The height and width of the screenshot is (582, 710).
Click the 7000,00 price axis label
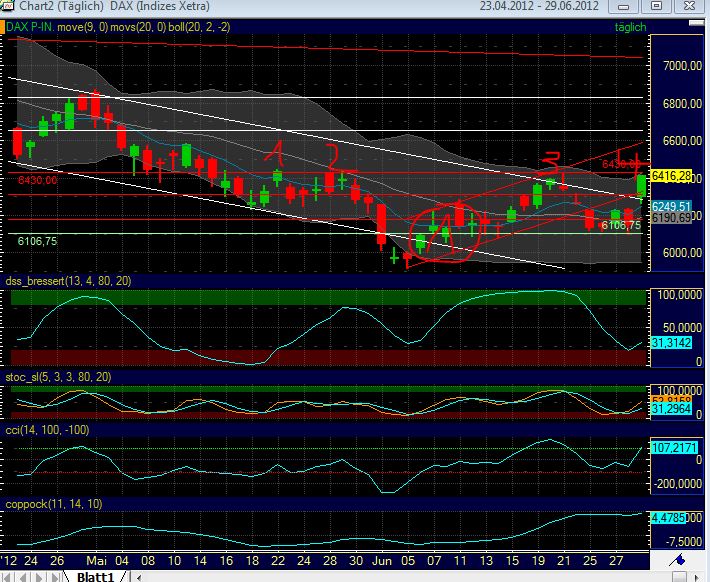point(682,66)
